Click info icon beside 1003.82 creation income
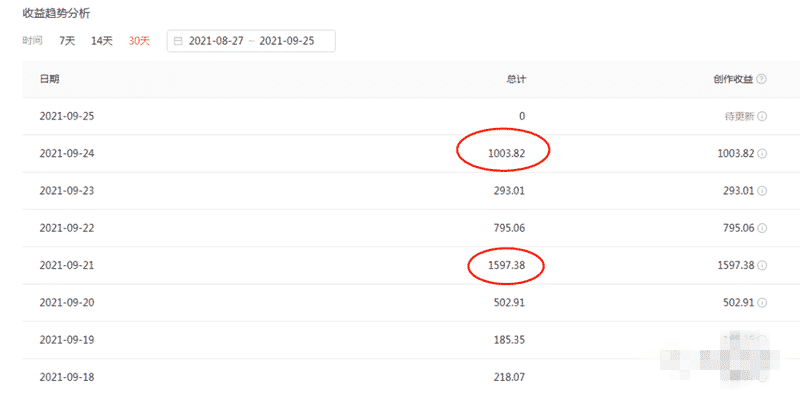 click(x=762, y=154)
